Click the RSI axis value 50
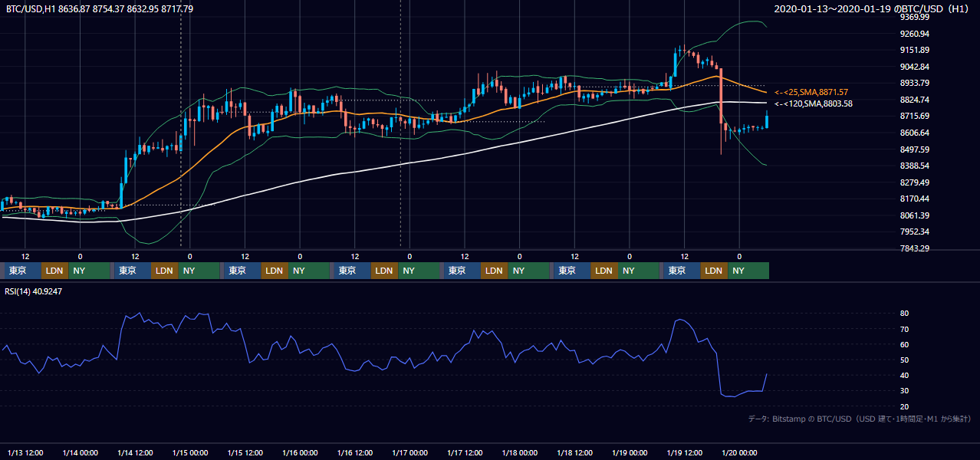 pos(905,360)
